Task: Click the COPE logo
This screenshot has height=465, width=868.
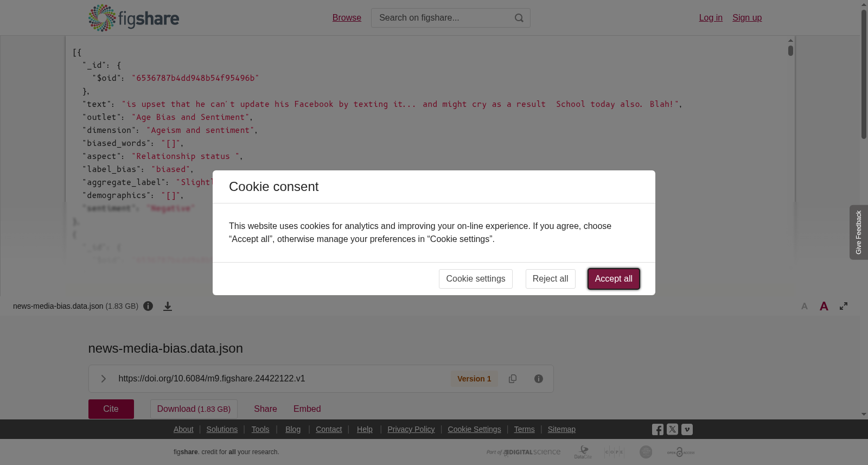Action: click(x=614, y=452)
